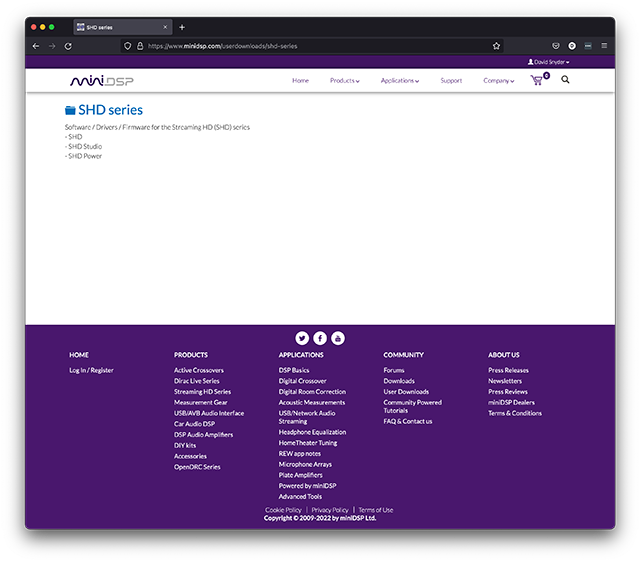Click the browser back arrow

(x=36, y=46)
